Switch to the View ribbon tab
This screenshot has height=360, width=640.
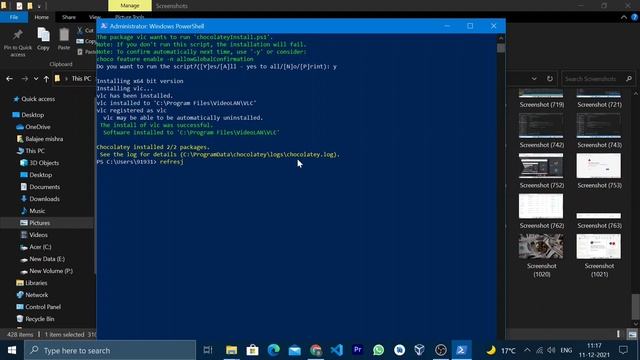94,17
